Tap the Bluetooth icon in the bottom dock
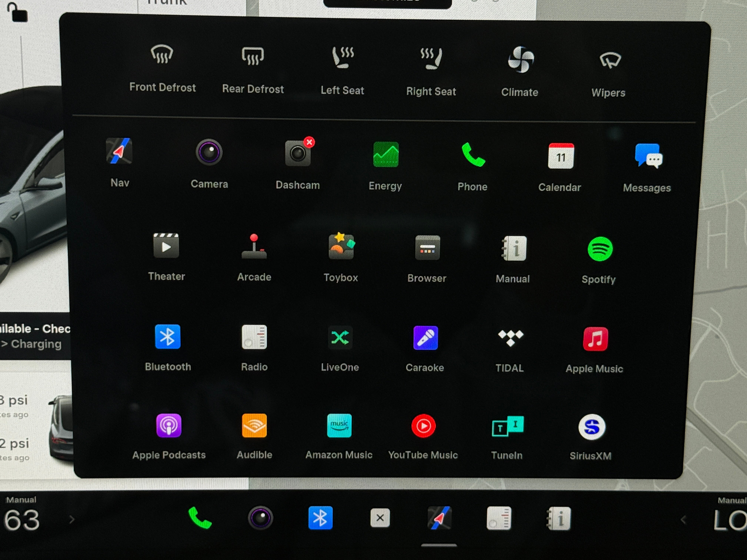Image resolution: width=747 pixels, height=560 pixels. [x=320, y=518]
